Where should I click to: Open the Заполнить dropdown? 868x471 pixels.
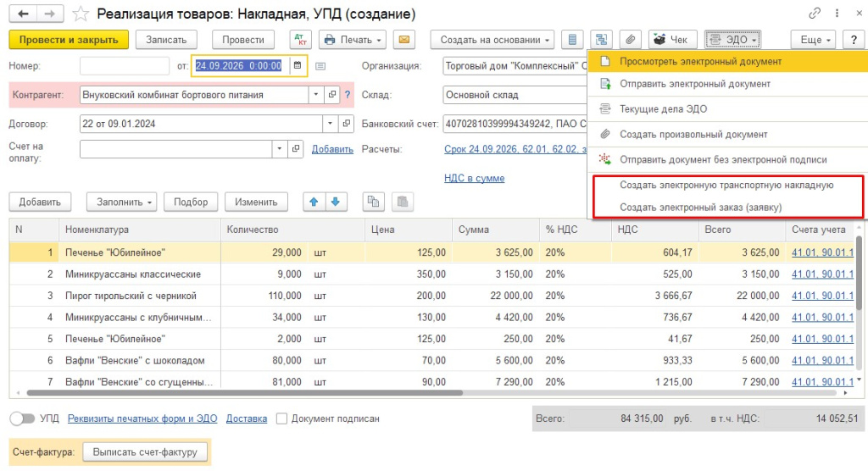tap(122, 202)
